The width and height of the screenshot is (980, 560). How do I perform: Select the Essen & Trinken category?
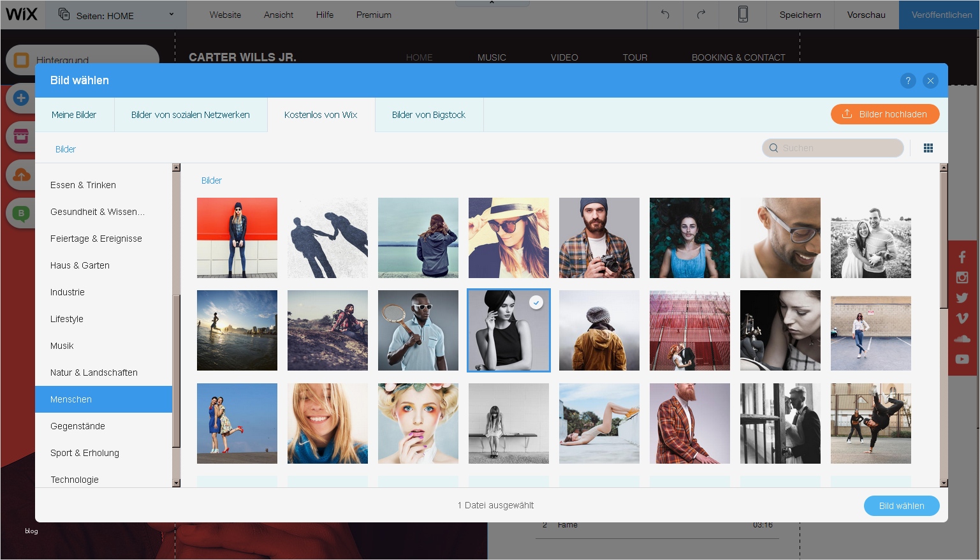click(x=104, y=185)
